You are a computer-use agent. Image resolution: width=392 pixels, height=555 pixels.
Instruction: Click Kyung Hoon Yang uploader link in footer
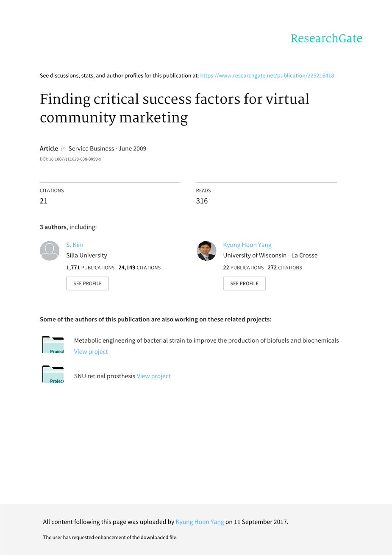coord(200,522)
